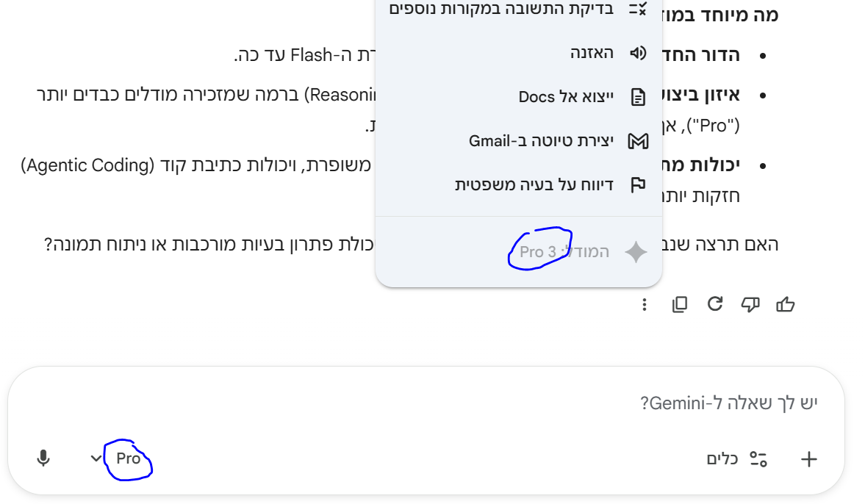Click the speaker icon beside האזנה

click(x=638, y=53)
